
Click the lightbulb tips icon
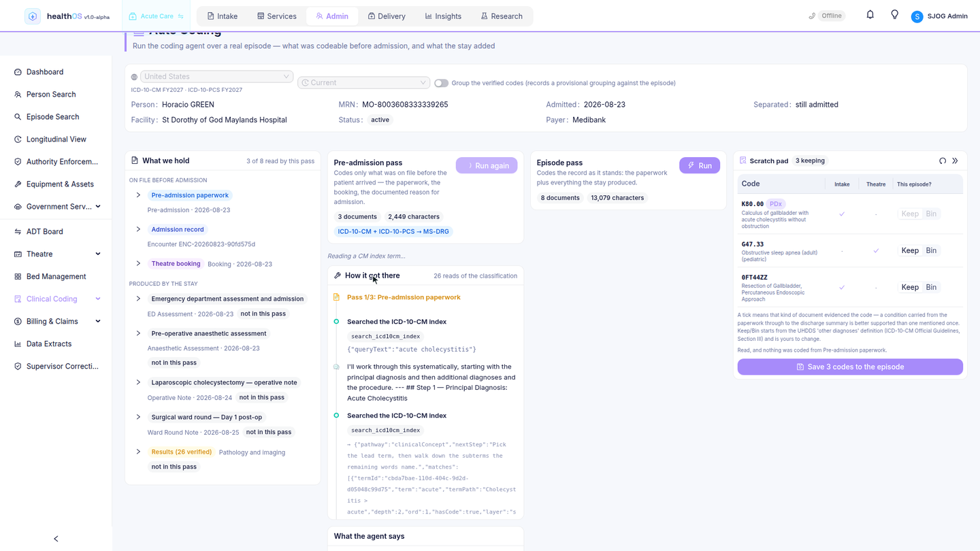(894, 15)
